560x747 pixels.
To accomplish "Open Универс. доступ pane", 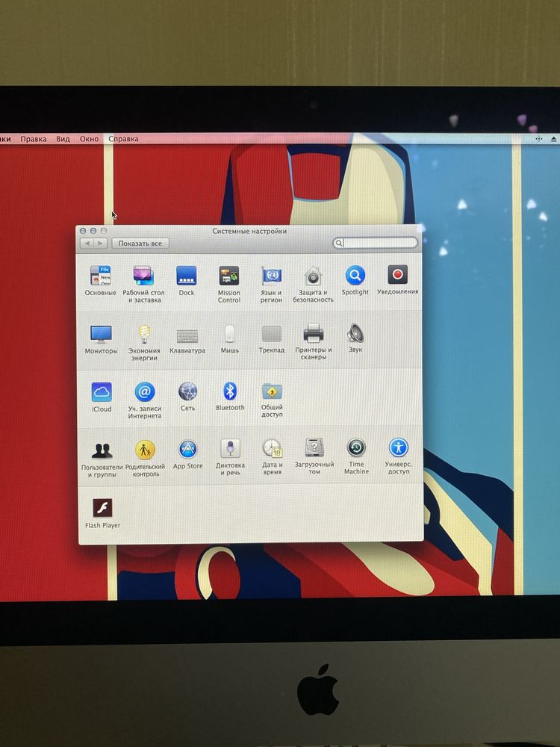I will [399, 447].
